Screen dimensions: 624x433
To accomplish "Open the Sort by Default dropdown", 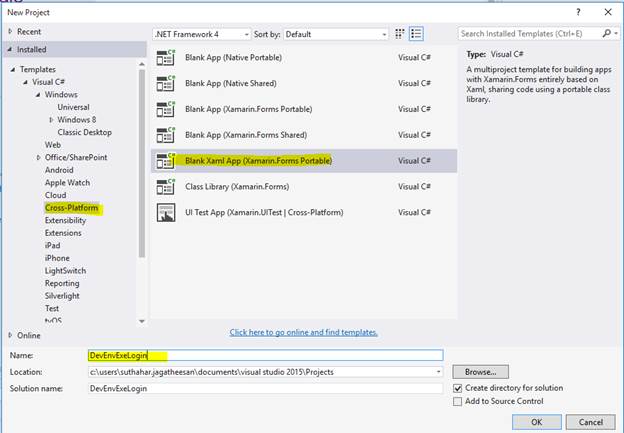I will tap(335, 34).
